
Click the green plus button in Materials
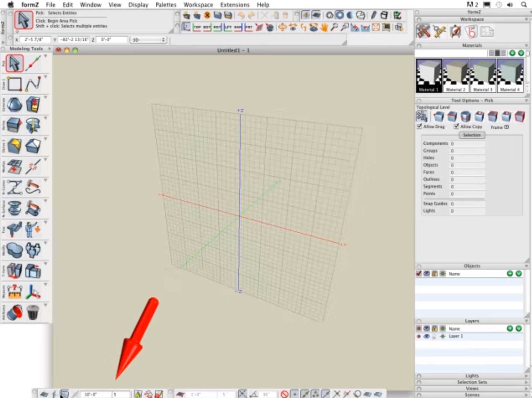point(512,53)
